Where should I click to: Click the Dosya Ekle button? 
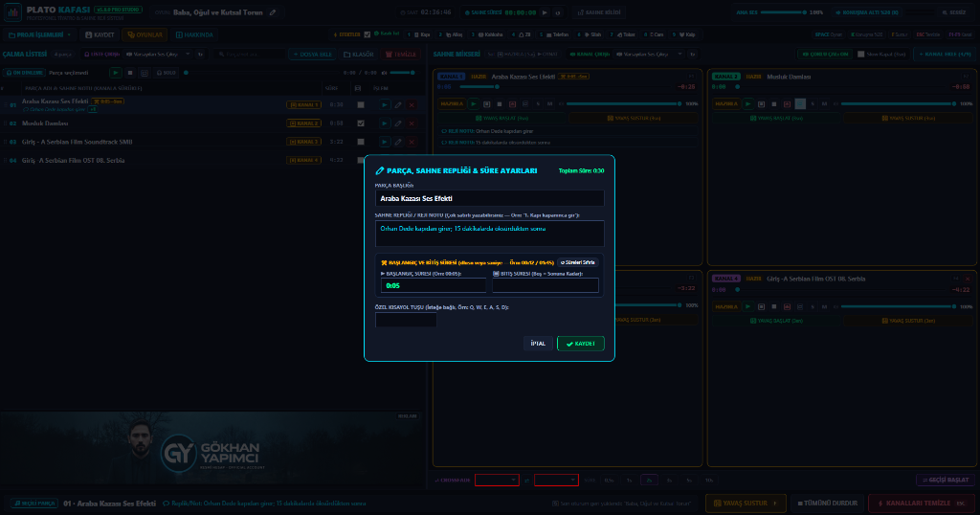(x=313, y=55)
